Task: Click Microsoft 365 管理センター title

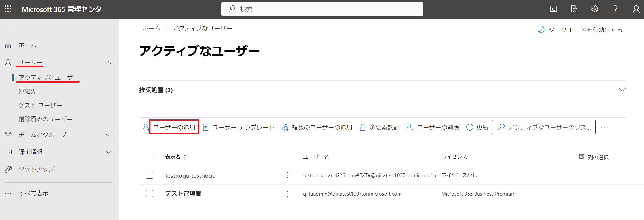Action: (65, 9)
